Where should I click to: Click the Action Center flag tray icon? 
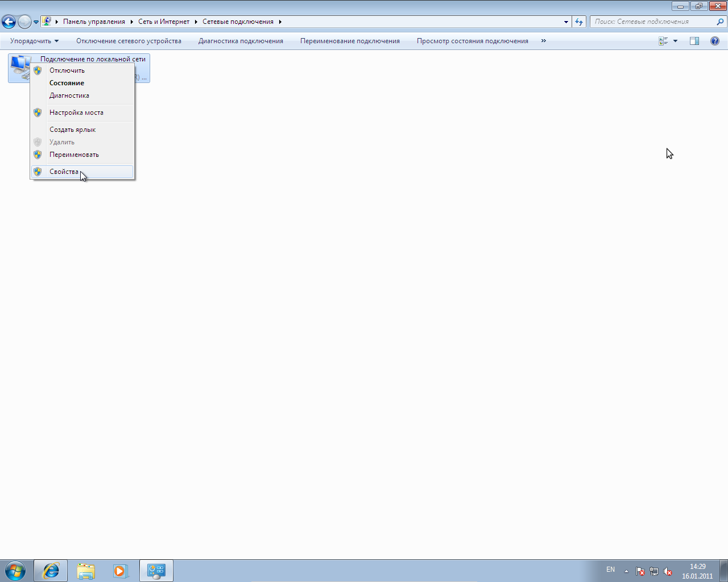click(x=640, y=571)
